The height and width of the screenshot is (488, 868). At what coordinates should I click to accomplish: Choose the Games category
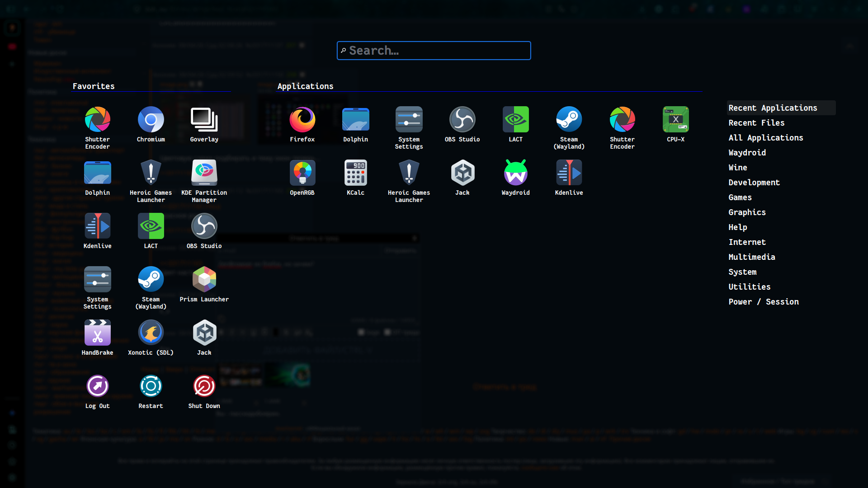click(740, 197)
